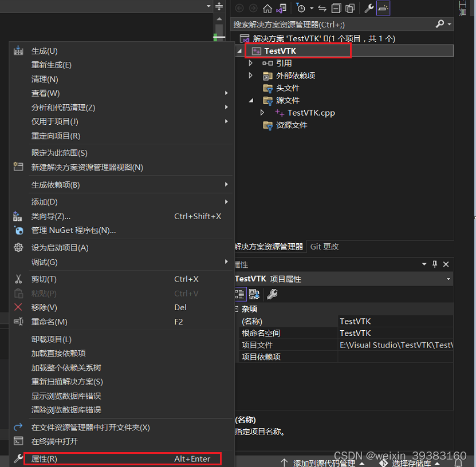The height and width of the screenshot is (467, 476).
Task: Switch to the 解决方案资源管理器 tab
Action: tap(269, 247)
